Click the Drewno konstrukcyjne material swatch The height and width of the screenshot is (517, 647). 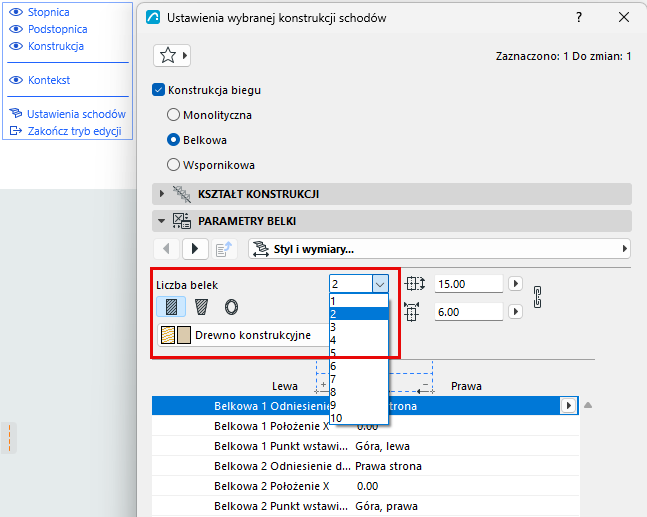176,335
